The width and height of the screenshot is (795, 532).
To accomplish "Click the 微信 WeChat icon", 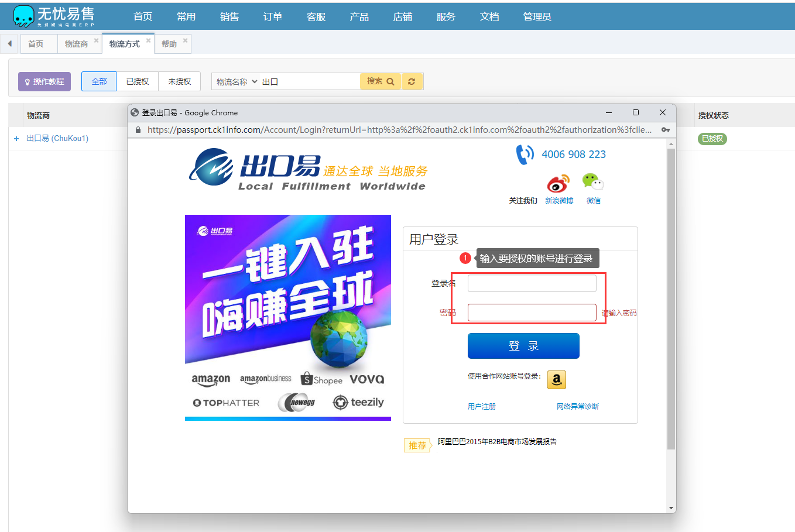I will click(593, 182).
